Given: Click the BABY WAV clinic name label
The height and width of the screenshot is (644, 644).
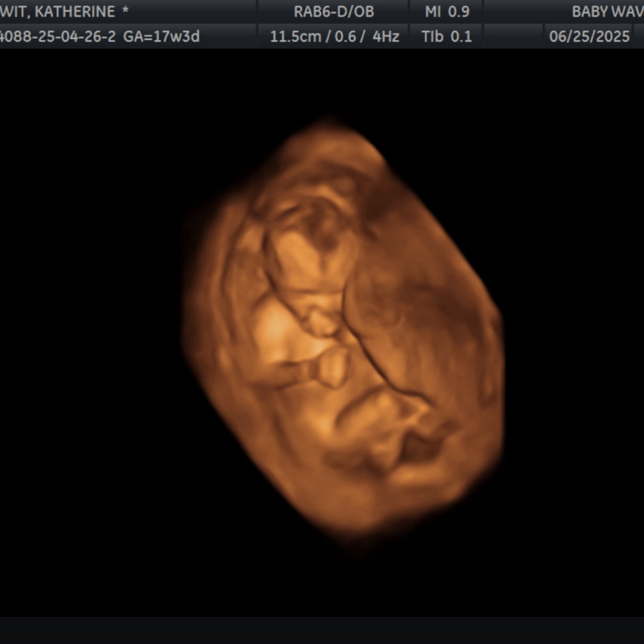Looking at the screenshot, I should coord(607,11).
